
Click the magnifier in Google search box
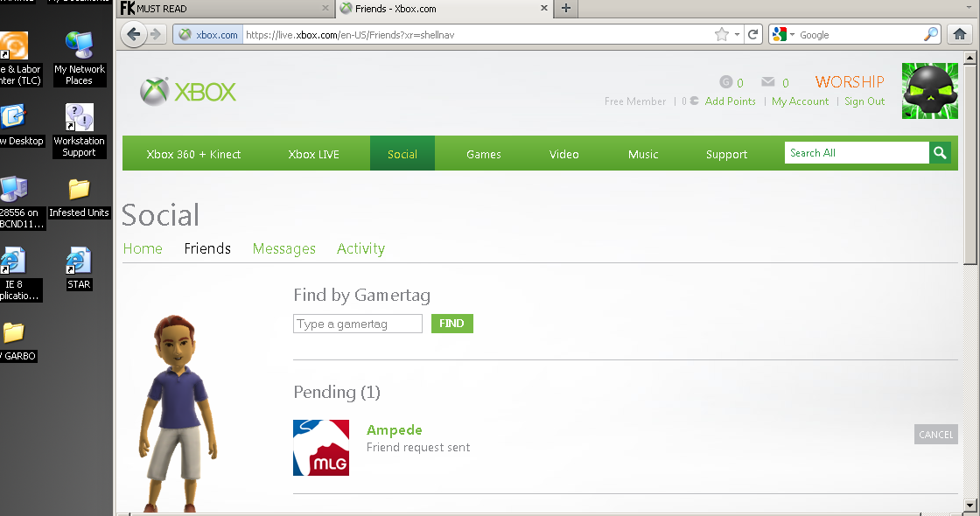931,34
